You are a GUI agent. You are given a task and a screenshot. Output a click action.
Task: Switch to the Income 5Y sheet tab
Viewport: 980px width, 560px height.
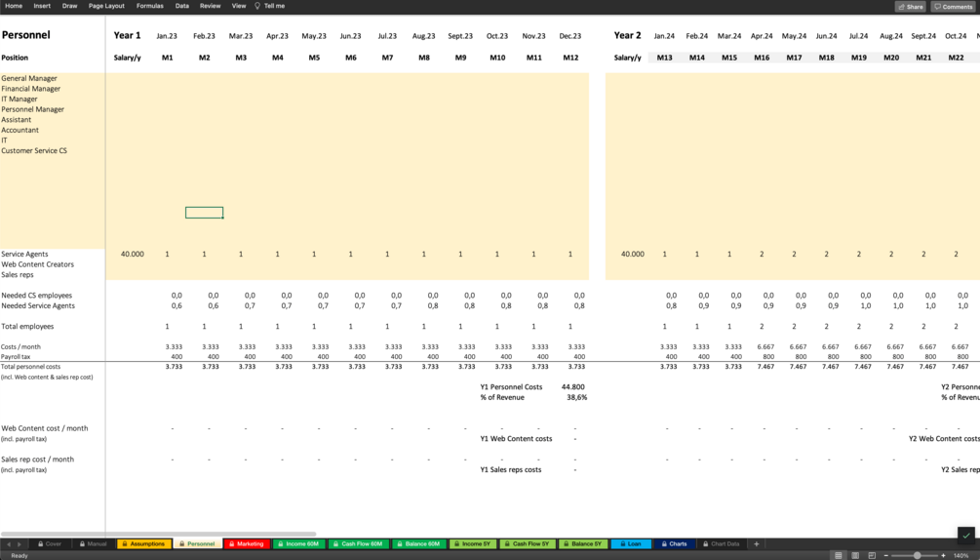(x=473, y=543)
